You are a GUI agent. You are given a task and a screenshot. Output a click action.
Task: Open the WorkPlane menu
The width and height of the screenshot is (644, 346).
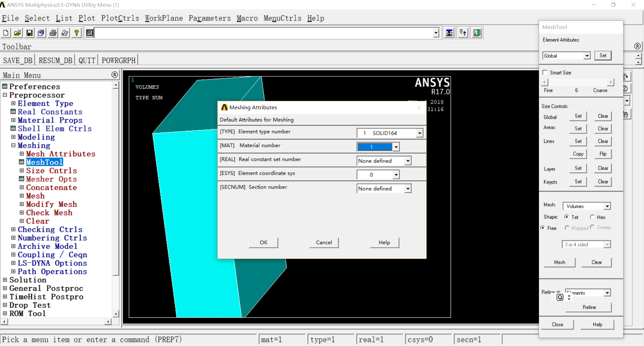(164, 18)
